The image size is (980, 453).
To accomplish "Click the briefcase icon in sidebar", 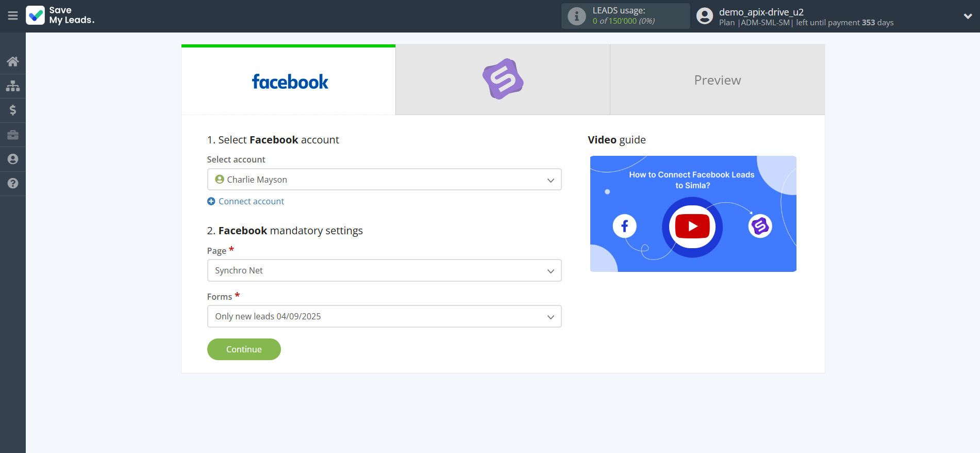I will coord(13,135).
